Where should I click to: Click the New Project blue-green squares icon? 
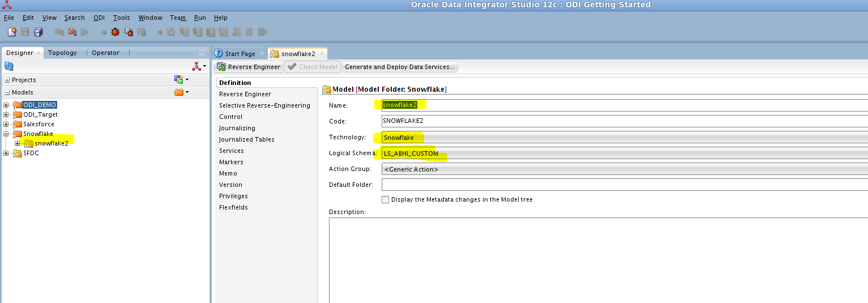click(179, 80)
